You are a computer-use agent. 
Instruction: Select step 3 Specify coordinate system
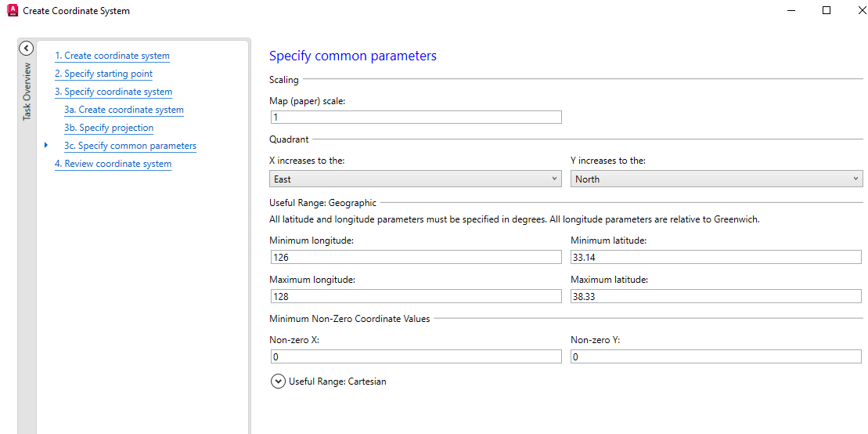point(113,92)
